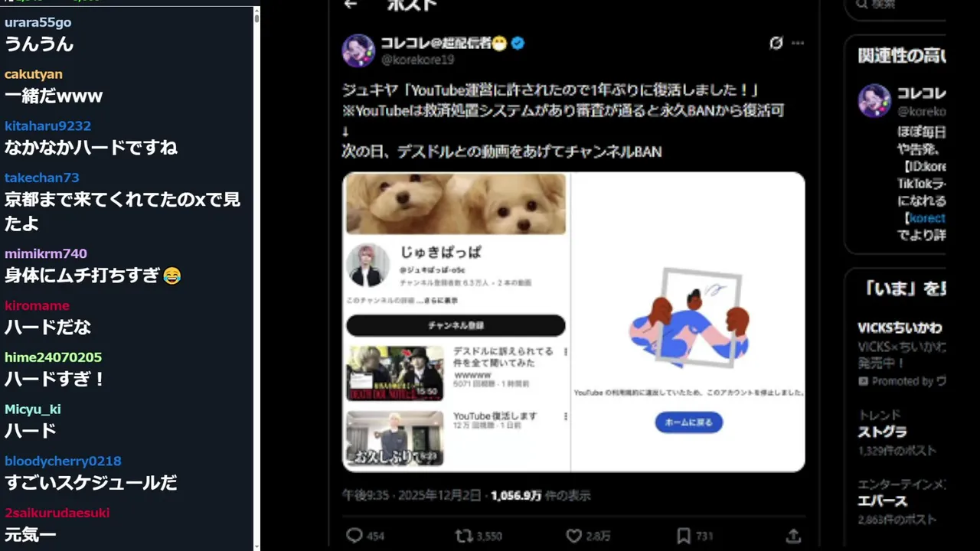
Task: Open options beside YouTube復活します video
Action: [565, 416]
